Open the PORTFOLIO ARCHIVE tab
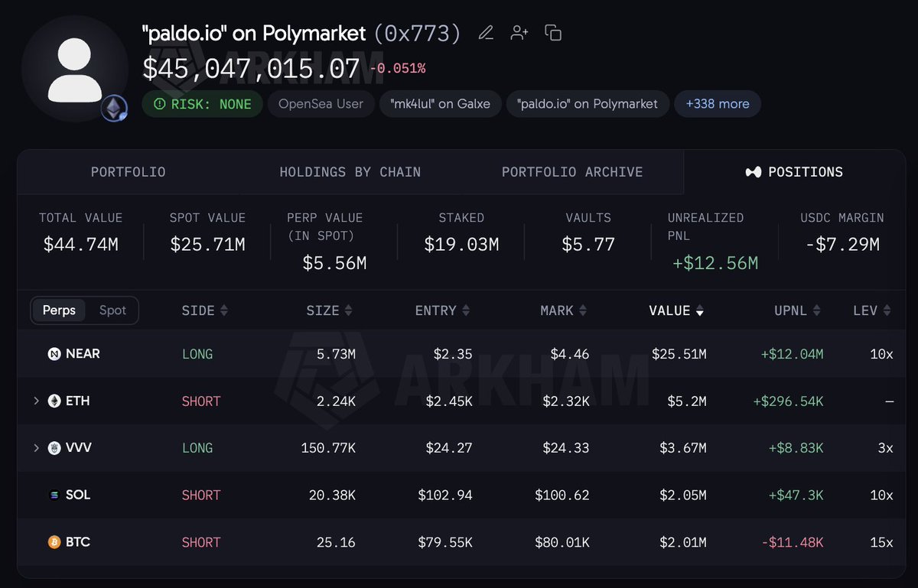The width and height of the screenshot is (918, 588). (x=572, y=172)
